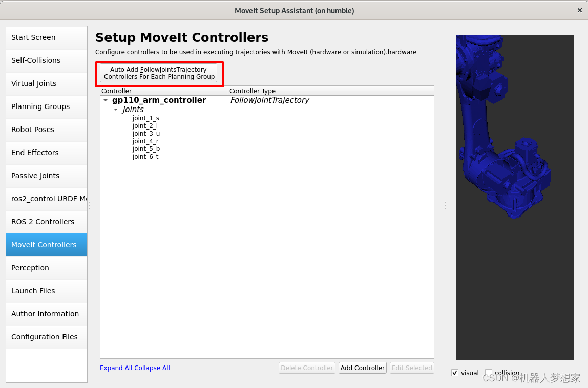
Task: Go to ROS 2 Controllers setup
Action: coord(43,222)
